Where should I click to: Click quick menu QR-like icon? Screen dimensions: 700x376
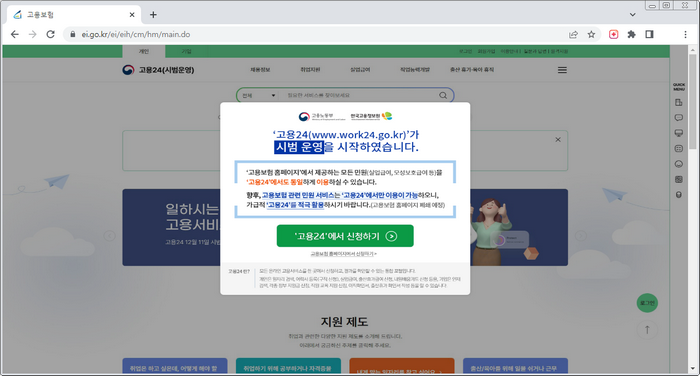click(x=679, y=180)
